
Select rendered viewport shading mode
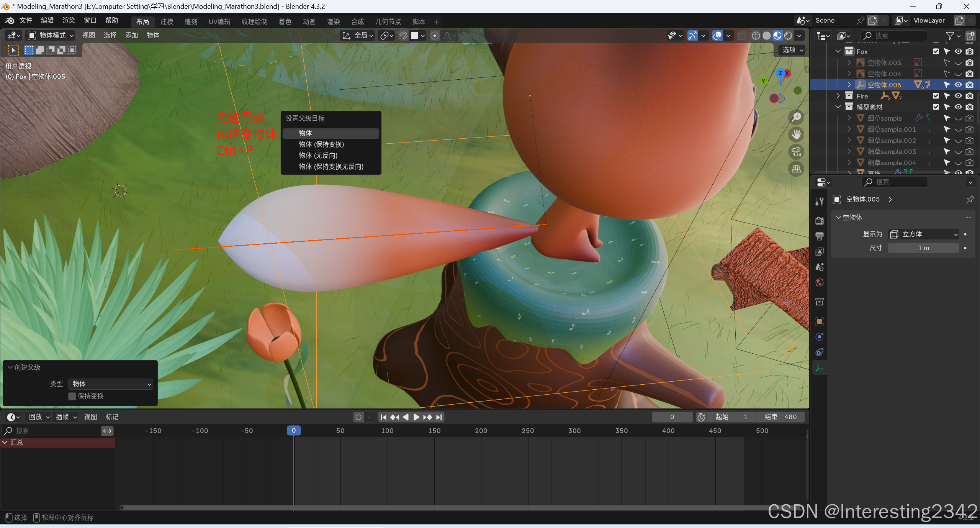coord(788,36)
